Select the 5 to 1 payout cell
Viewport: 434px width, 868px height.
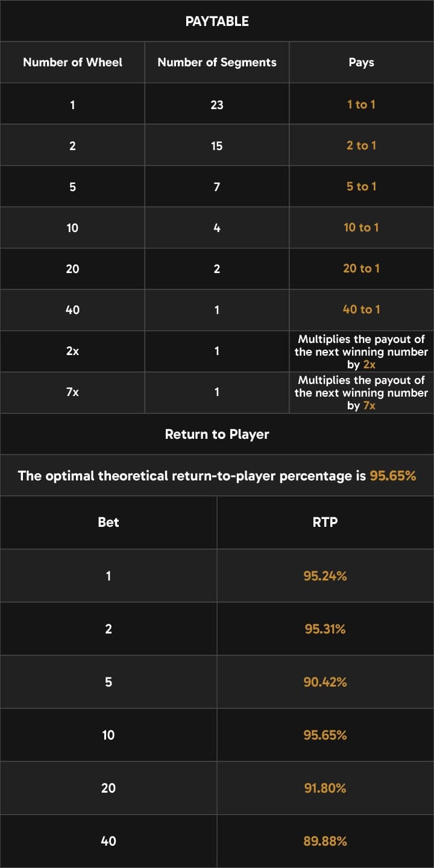(x=362, y=186)
